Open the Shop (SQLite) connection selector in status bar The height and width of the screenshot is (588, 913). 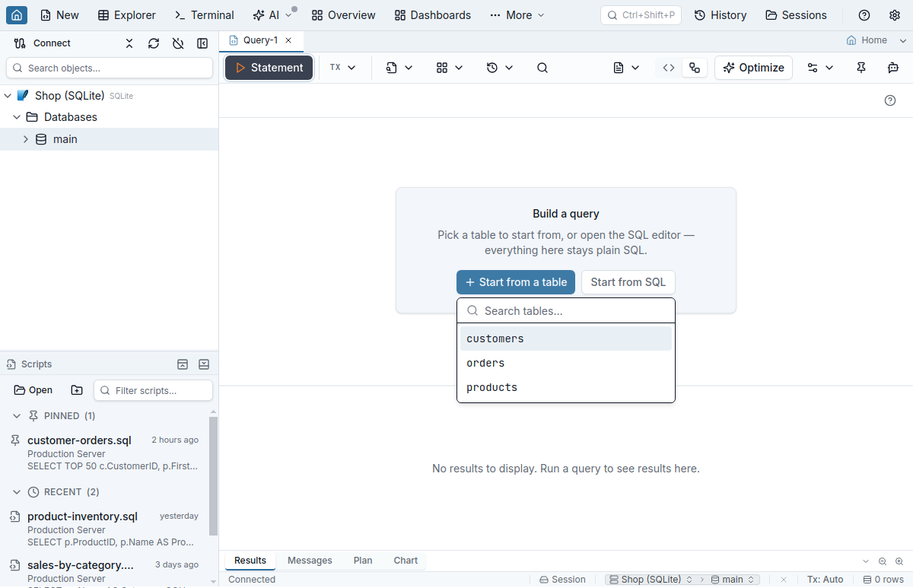[651, 580]
